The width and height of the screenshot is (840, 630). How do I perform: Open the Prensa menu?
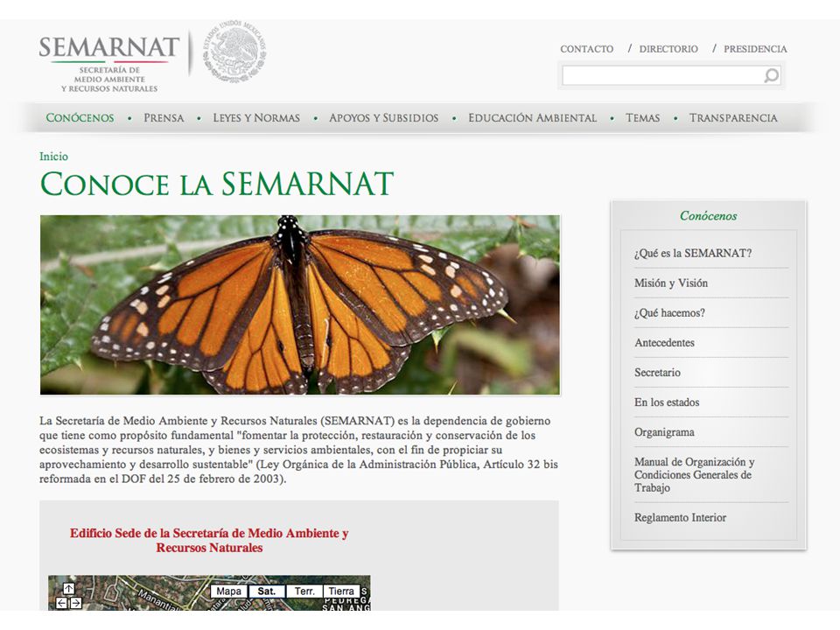[x=164, y=118]
